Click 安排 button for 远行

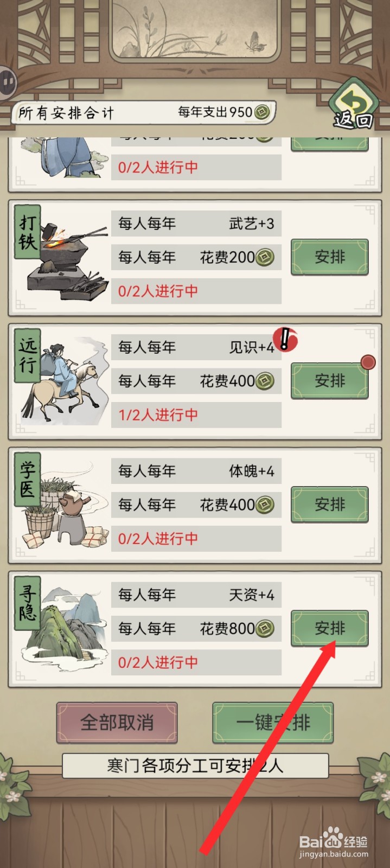[330, 381]
